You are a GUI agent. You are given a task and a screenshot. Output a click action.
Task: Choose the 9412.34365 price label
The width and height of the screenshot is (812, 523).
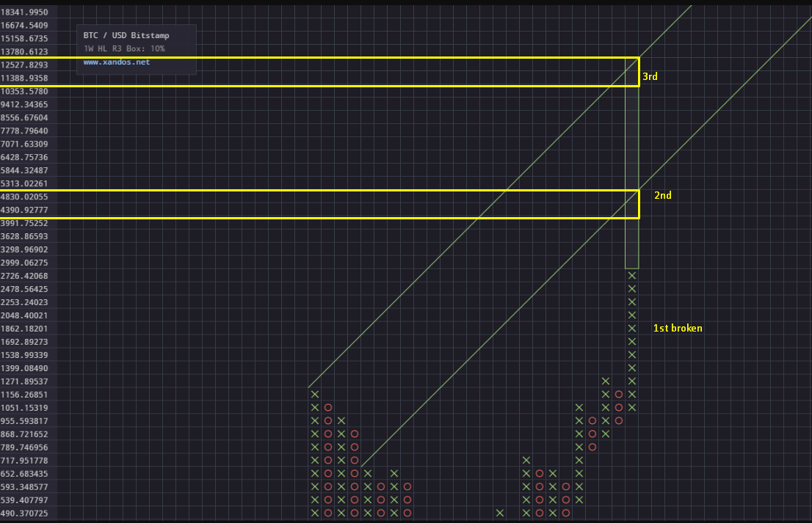point(24,104)
